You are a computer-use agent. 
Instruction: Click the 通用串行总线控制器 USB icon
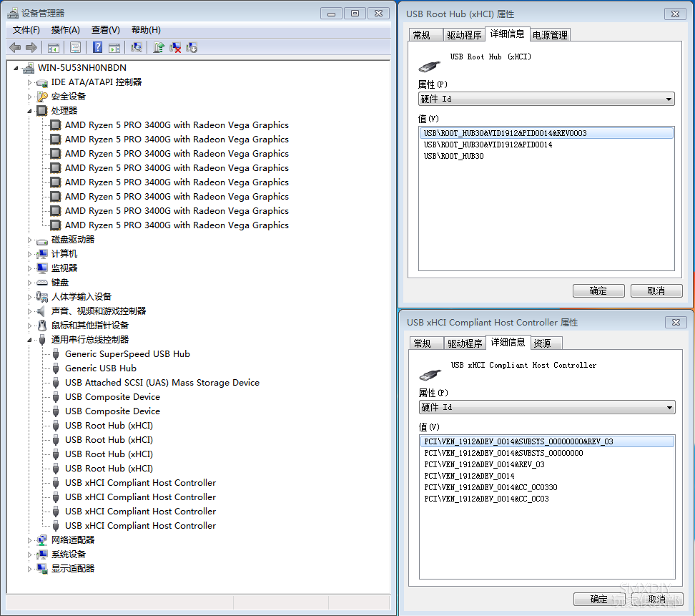click(x=42, y=340)
